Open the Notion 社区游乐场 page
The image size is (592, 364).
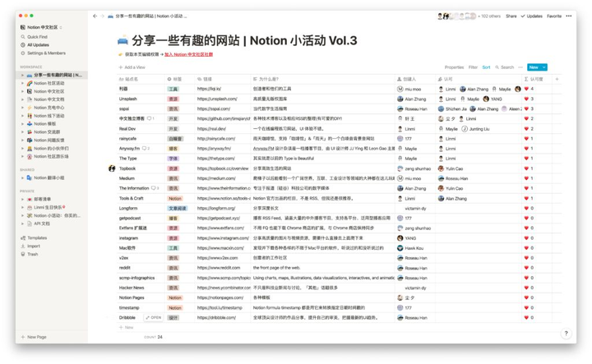(x=51, y=157)
